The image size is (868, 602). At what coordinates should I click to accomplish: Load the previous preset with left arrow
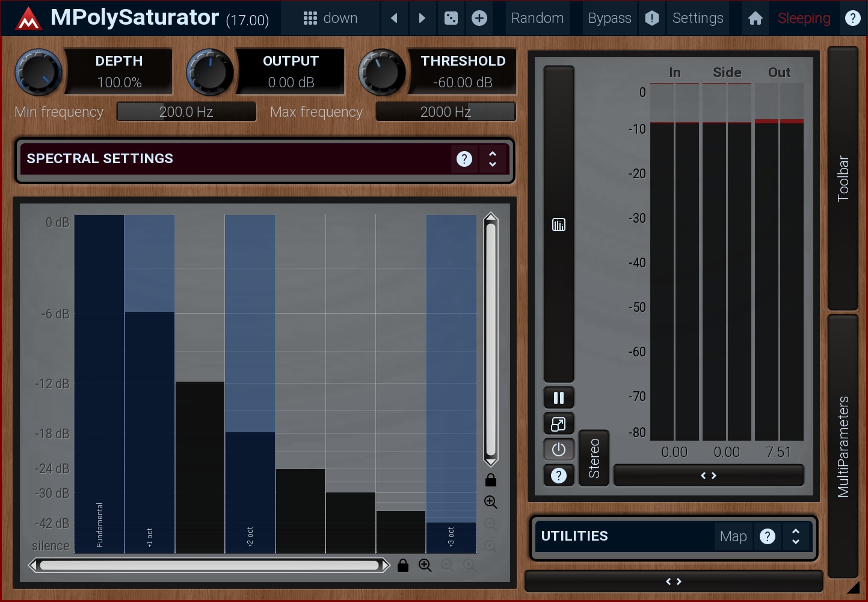click(x=394, y=19)
